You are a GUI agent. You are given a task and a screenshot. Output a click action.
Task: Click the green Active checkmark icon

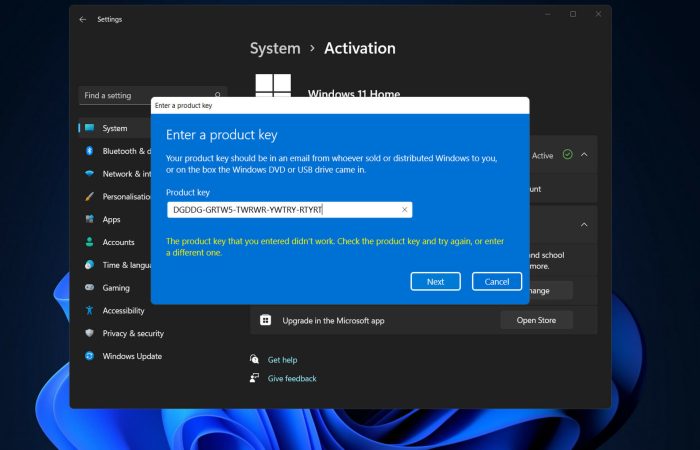[x=567, y=154]
